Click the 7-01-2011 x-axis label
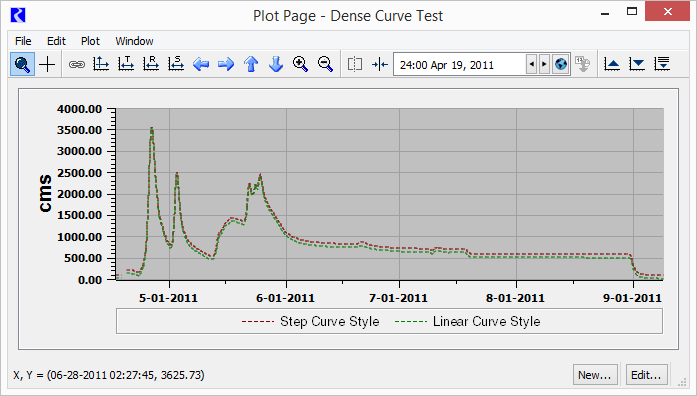Screen dimensions: 697x396 pyautogui.click(x=398, y=298)
